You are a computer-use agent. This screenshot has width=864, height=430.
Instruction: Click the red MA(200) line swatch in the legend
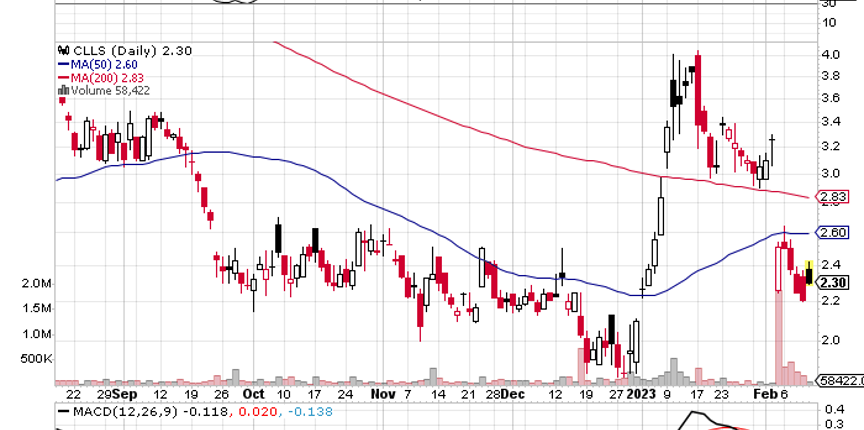pyautogui.click(x=63, y=75)
